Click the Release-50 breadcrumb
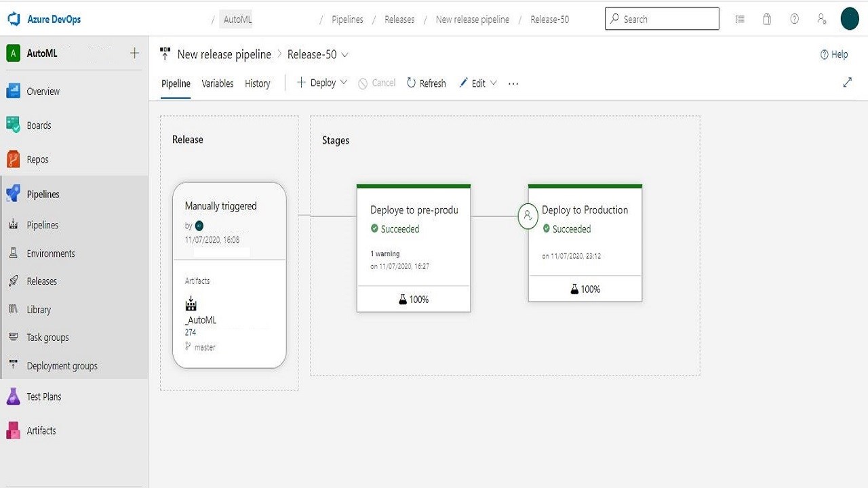868x488 pixels. 550,19
